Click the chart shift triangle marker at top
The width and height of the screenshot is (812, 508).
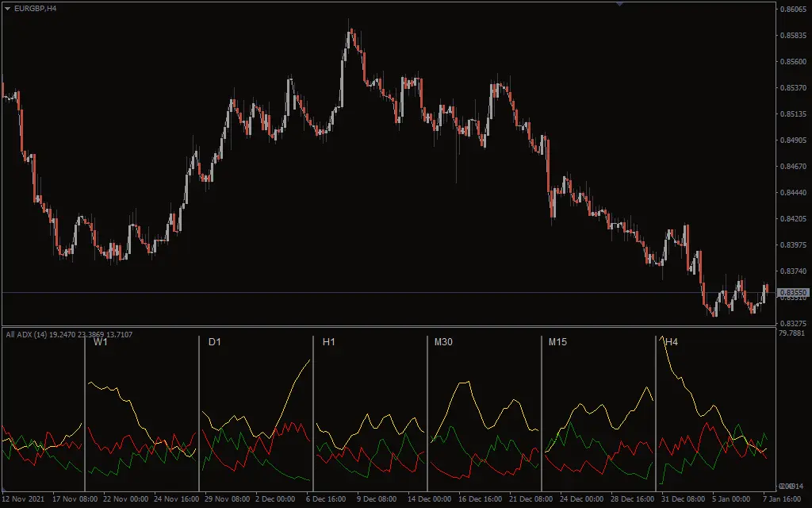click(619, 4)
